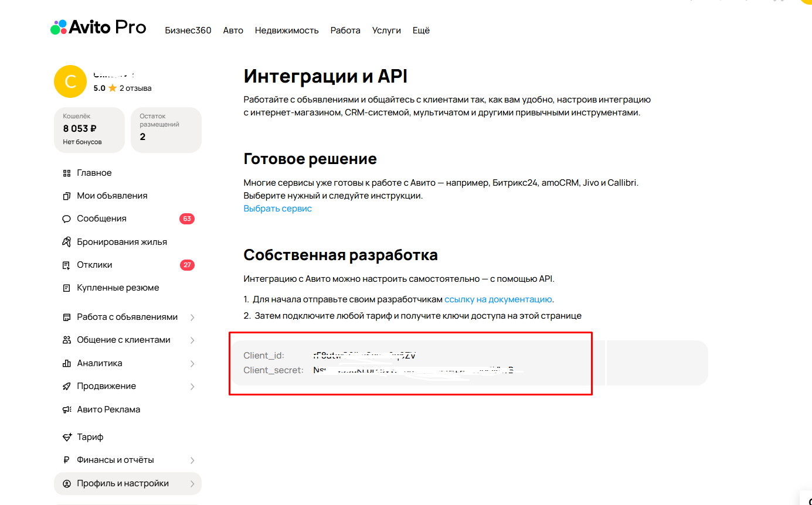
Task: Open the Ещё menu in top navigation
Action: tap(421, 30)
